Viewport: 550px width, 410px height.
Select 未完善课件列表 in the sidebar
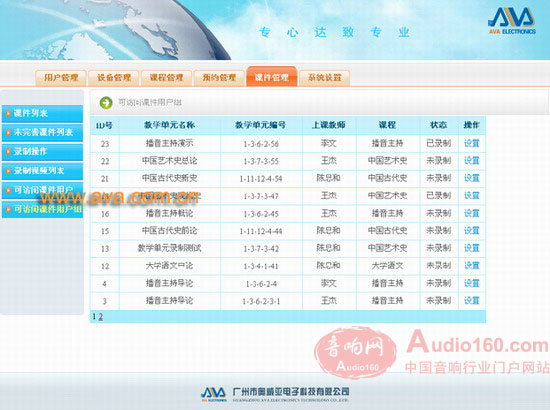[42, 133]
